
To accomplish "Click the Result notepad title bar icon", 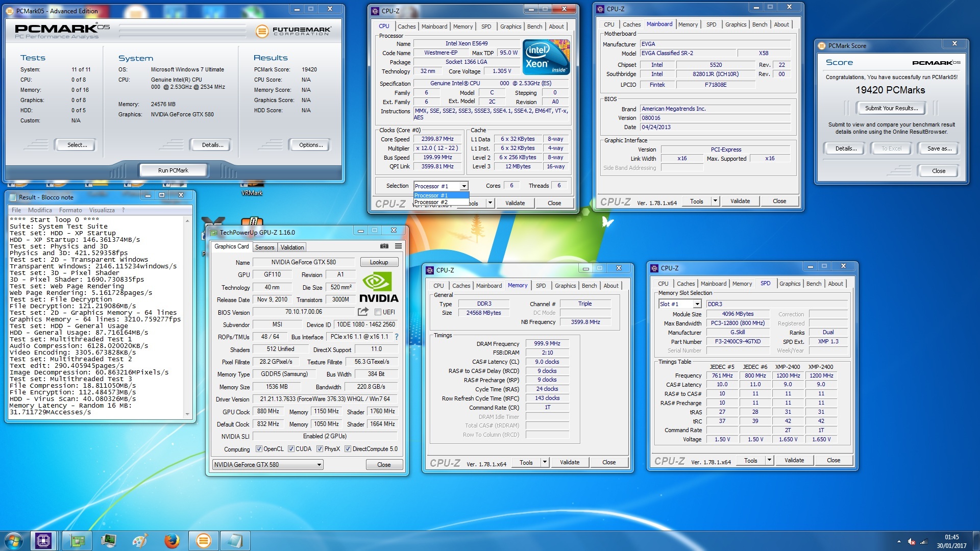I will 13,197.
